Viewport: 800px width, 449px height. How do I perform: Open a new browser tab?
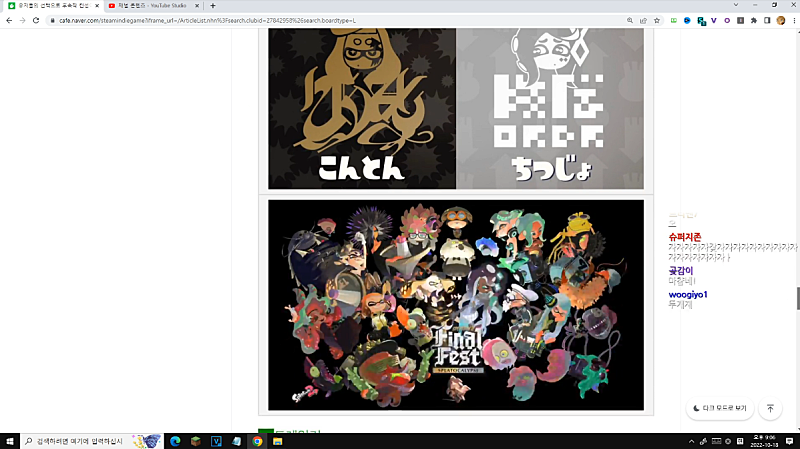[213, 6]
